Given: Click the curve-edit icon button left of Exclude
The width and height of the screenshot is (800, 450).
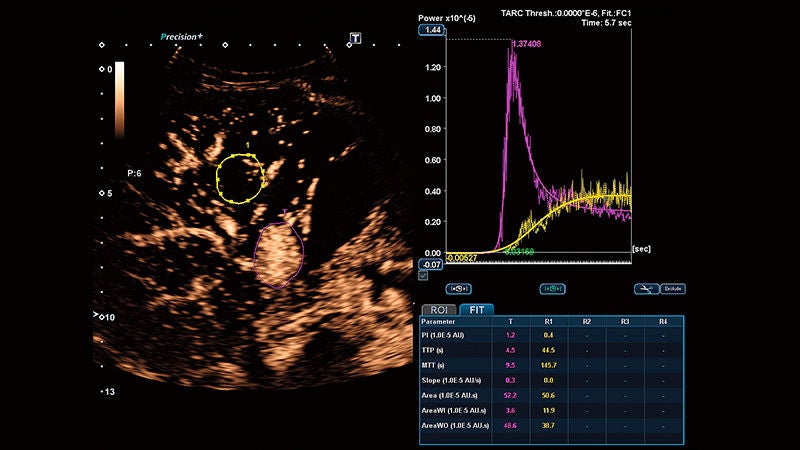Looking at the screenshot, I should (646, 289).
